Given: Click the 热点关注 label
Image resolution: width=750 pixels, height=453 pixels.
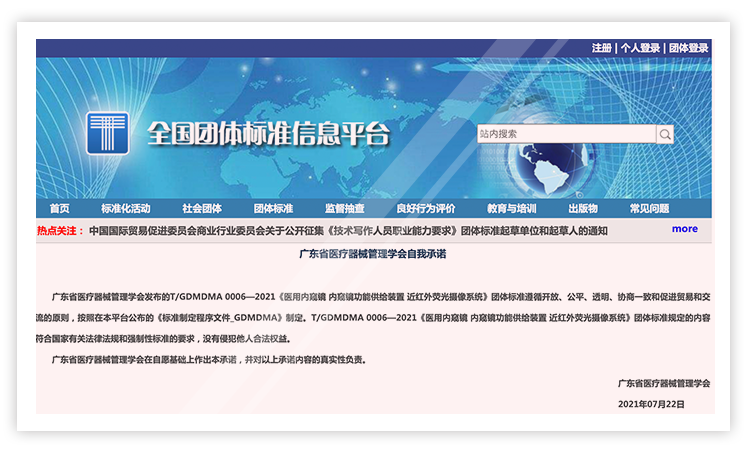Looking at the screenshot, I should click(x=61, y=230).
